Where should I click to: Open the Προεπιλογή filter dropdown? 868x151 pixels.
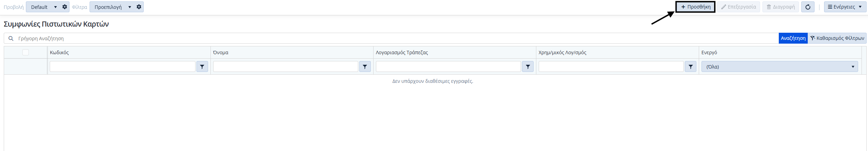click(112, 7)
